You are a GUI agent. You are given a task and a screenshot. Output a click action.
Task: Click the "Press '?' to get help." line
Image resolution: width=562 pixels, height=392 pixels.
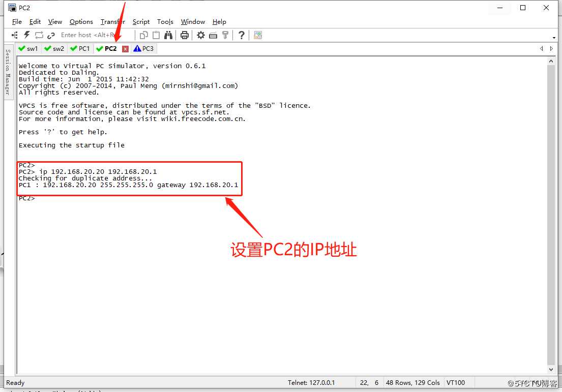pyautogui.click(x=63, y=132)
